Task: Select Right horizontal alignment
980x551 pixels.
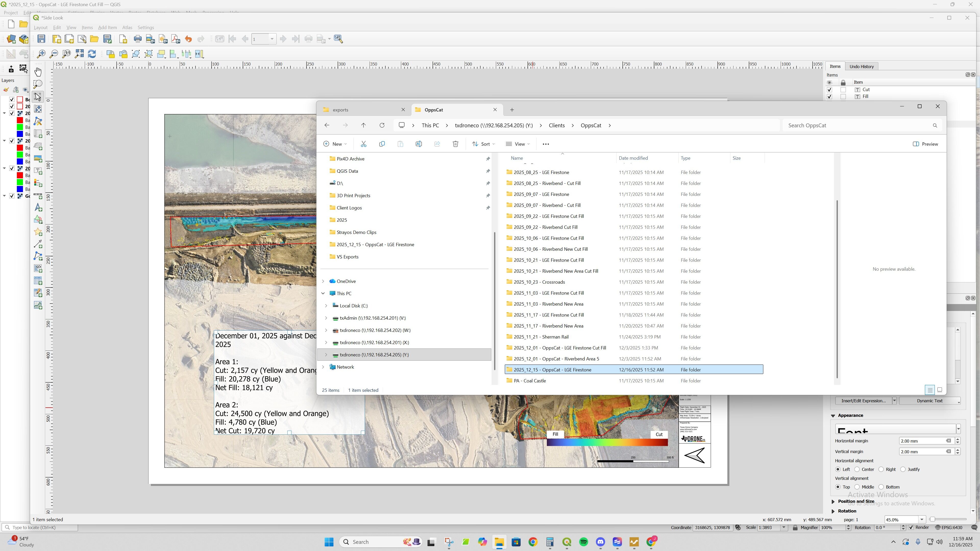Action: coord(887,469)
